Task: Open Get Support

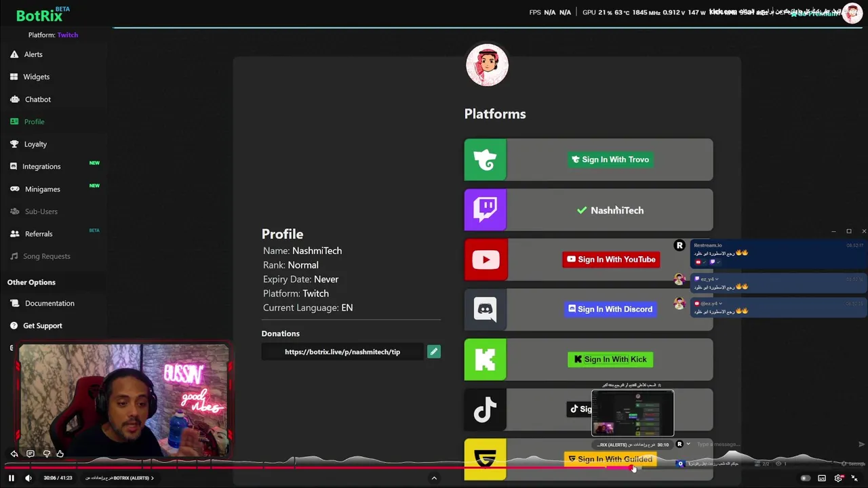Action: point(42,325)
